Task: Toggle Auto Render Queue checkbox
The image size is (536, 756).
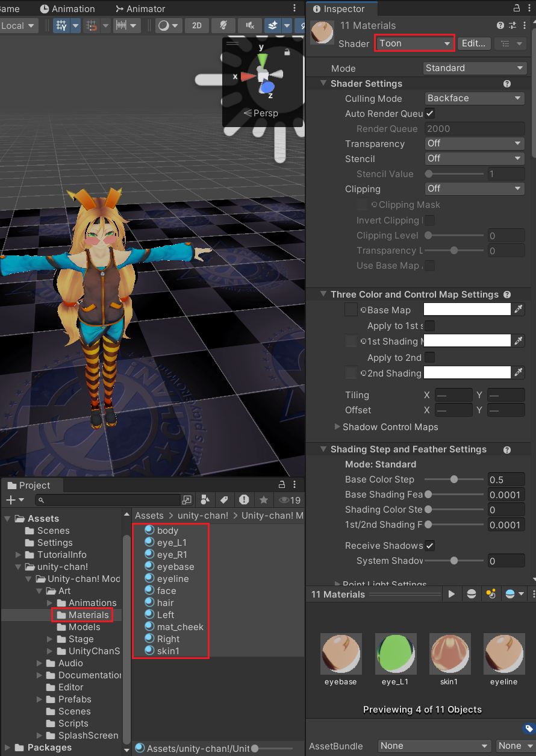Action: tap(430, 113)
